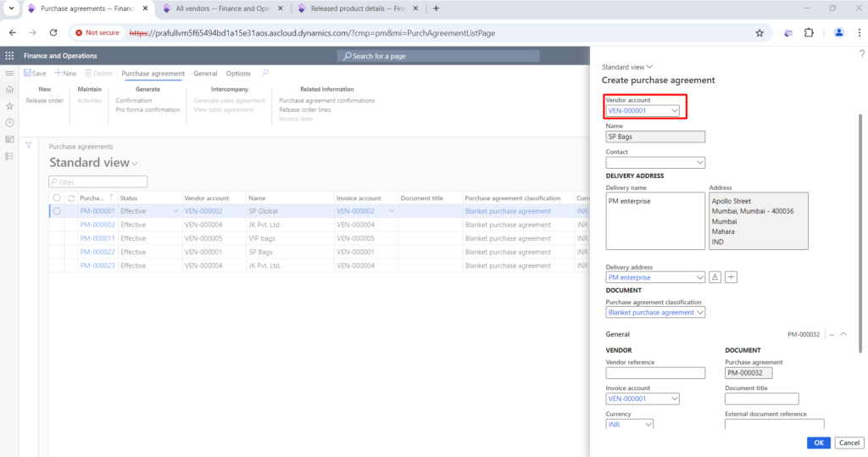
Task: Open Release order lines
Action: pos(304,109)
